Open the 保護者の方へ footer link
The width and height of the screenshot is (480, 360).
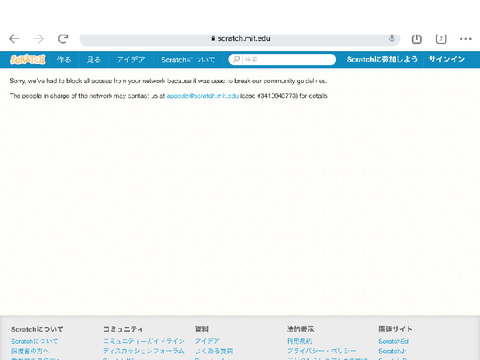[x=30, y=351]
